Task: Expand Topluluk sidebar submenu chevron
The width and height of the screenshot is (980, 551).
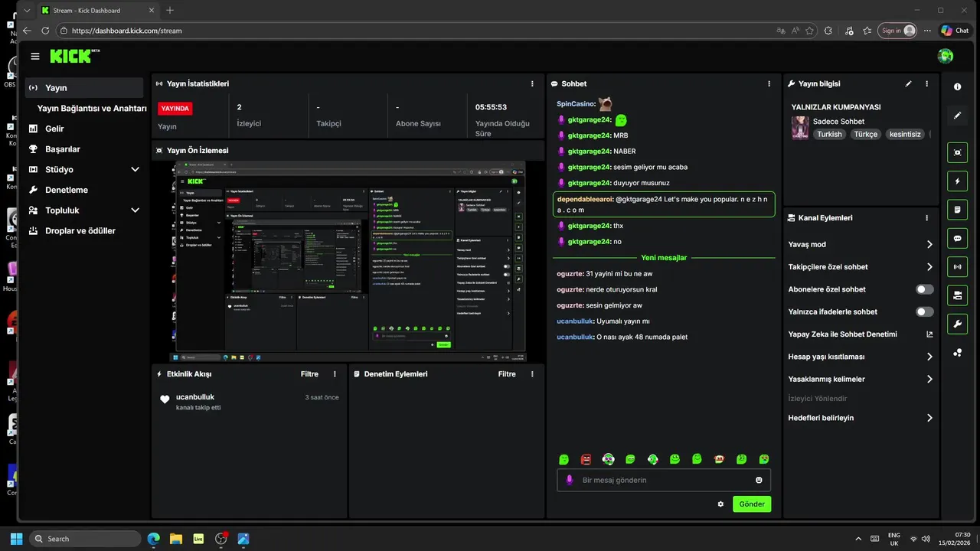Action: tap(135, 210)
